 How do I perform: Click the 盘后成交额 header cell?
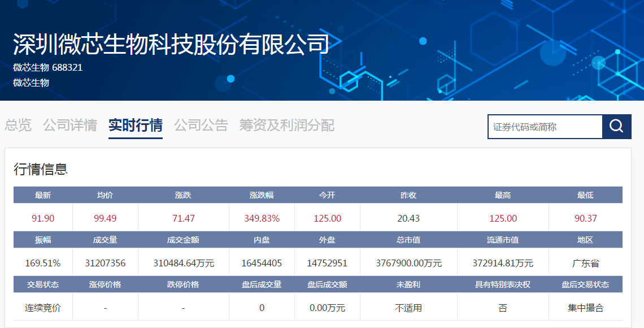(x=327, y=284)
